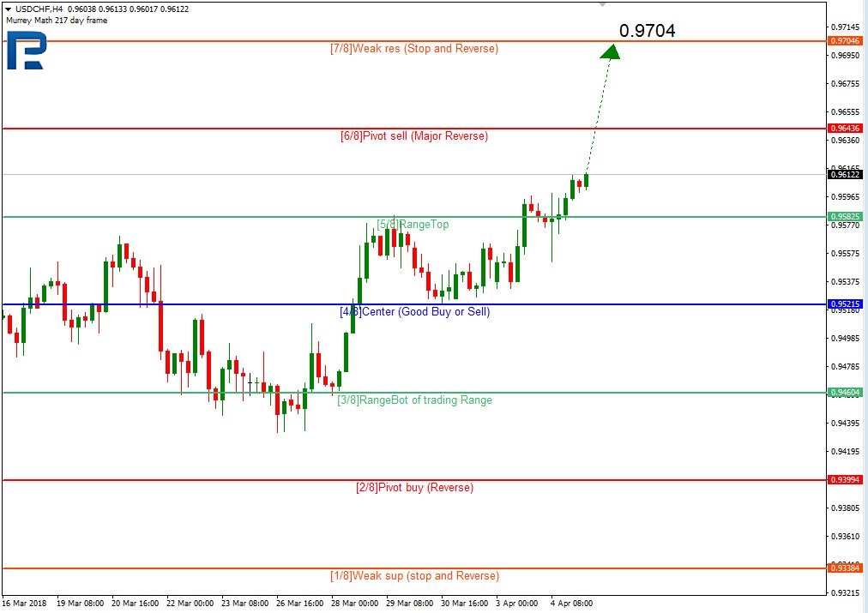Click the 28 Mar 00:00 time label

coord(354,603)
